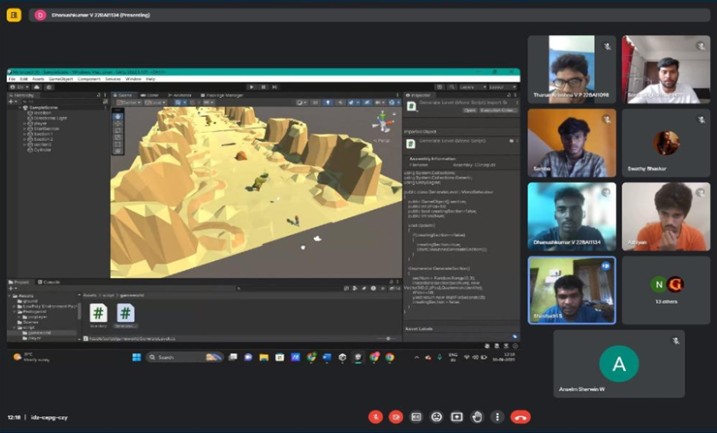Select the Scale tool in Scene
The image size is (717, 433).
point(118,137)
